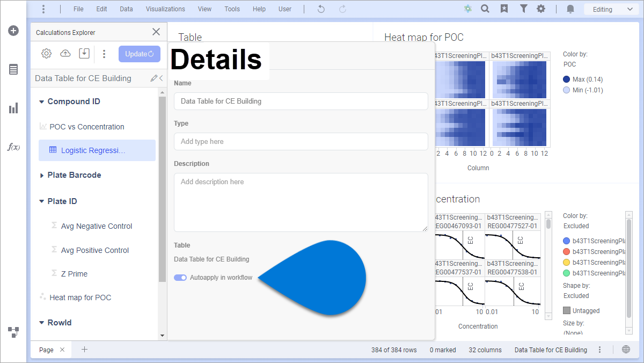Close the Calculations Explorer panel
644x363 pixels.
pyautogui.click(x=156, y=32)
